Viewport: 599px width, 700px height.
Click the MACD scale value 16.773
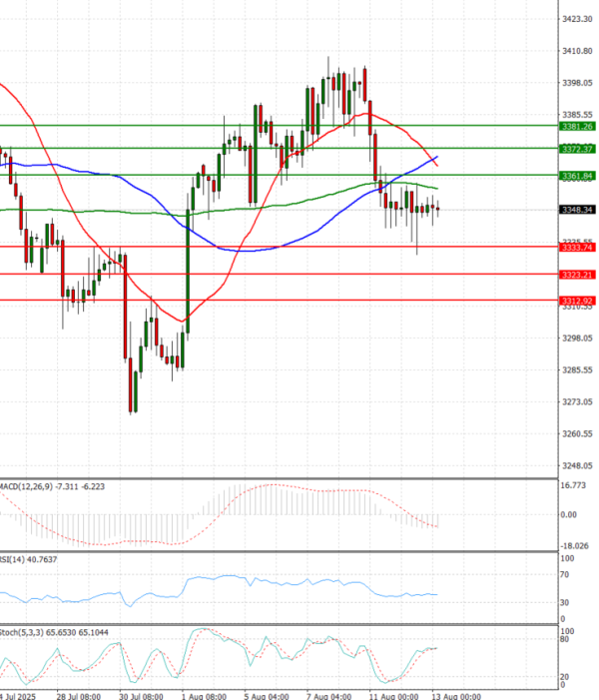click(573, 485)
